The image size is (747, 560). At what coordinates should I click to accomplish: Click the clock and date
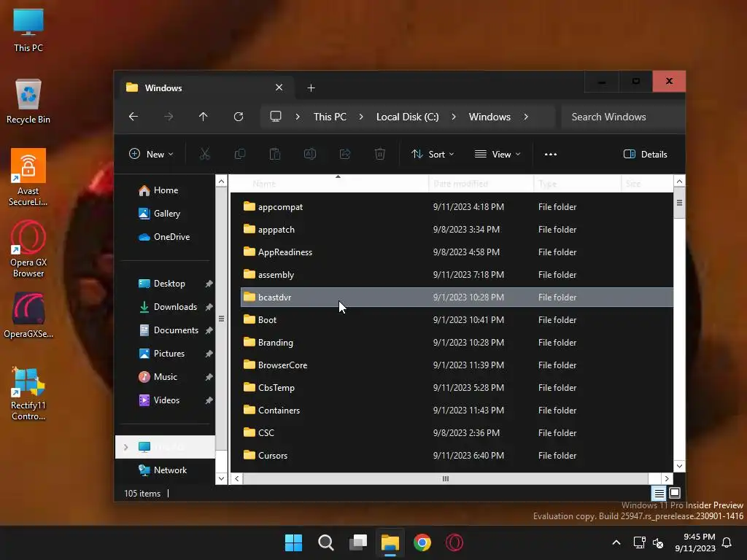[x=695, y=542]
